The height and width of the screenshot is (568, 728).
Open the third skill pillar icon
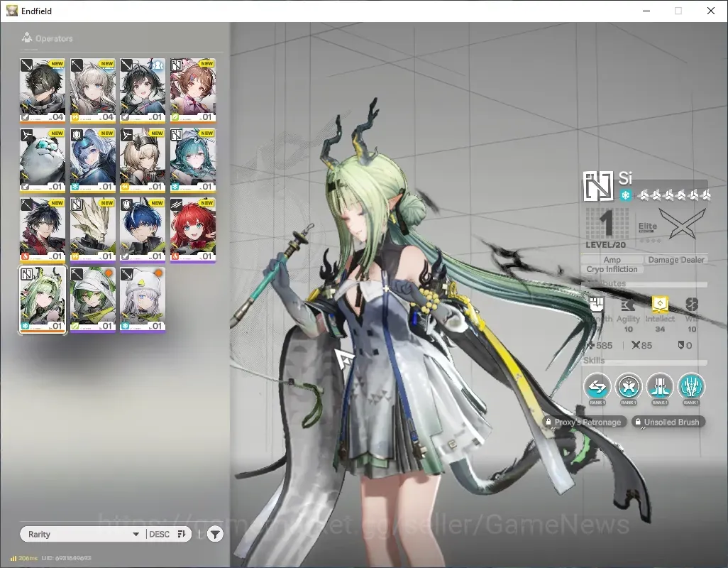[x=660, y=386]
